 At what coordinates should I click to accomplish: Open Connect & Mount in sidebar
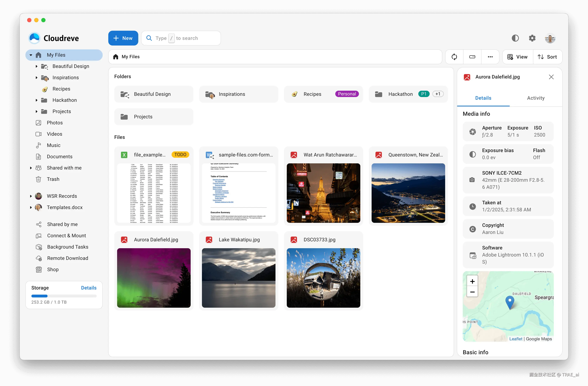pyautogui.click(x=66, y=236)
